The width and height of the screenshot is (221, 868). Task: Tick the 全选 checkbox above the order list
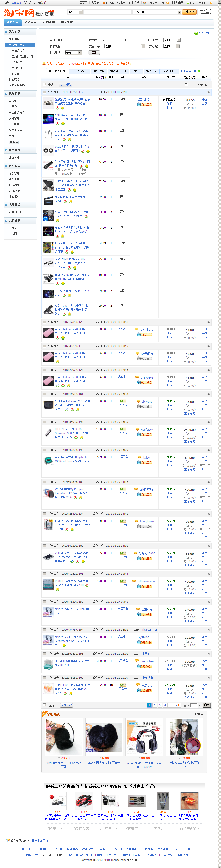click(44, 84)
